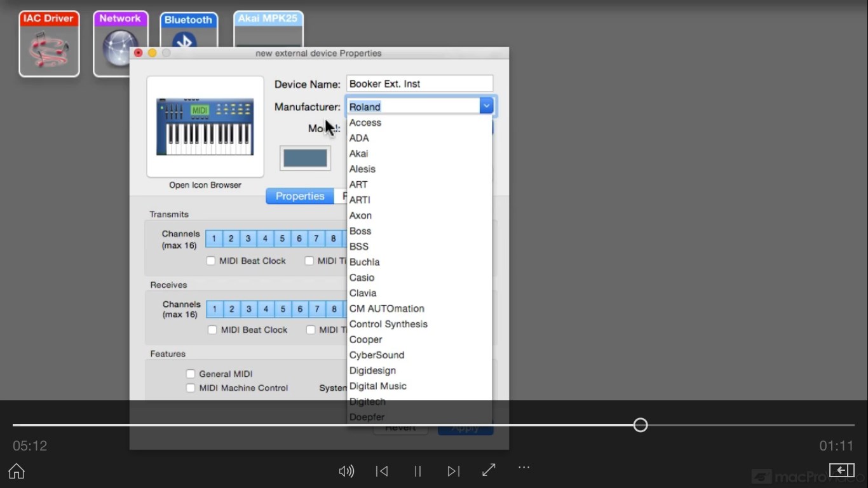Select the Bluetooth device icon
The height and width of the screenshot is (488, 868).
[x=188, y=30]
